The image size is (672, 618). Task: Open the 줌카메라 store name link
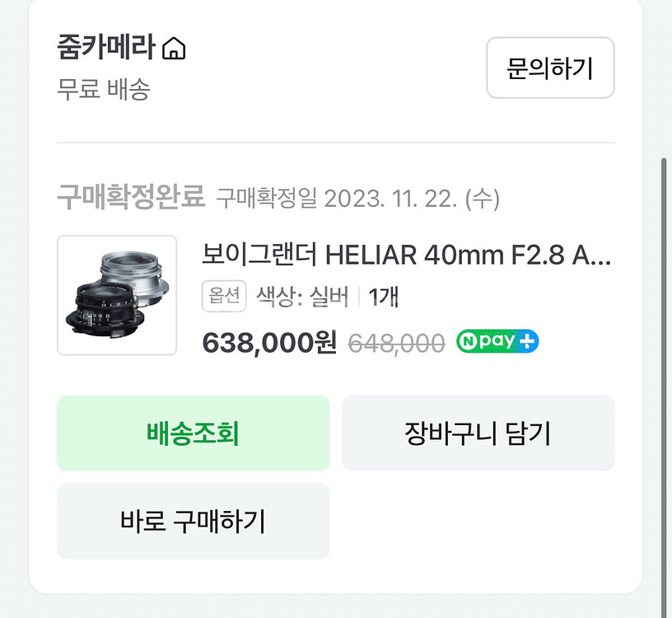click(105, 48)
